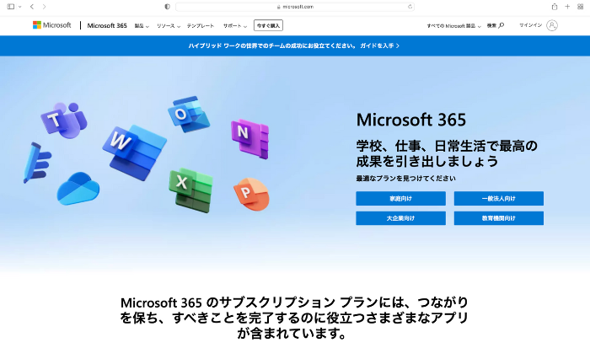Screen dimensions: 590x364
Task: Click the Microsoft 365 hero heading
Action: pyautogui.click(x=411, y=120)
